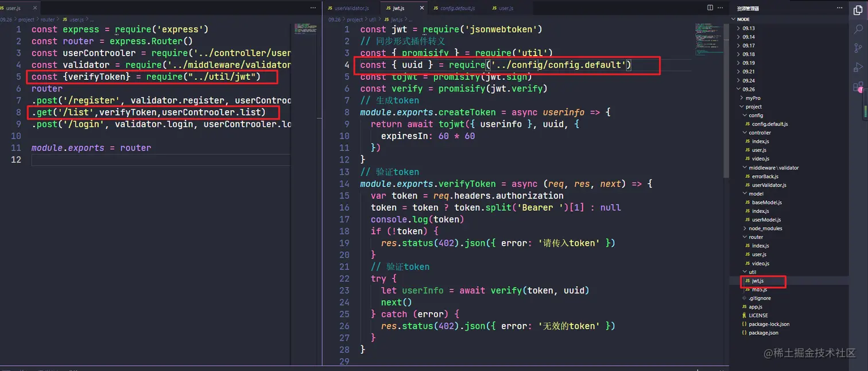Viewport: 868px width, 371px height.
Task: Close the jwt.js tab
Action: tap(422, 9)
